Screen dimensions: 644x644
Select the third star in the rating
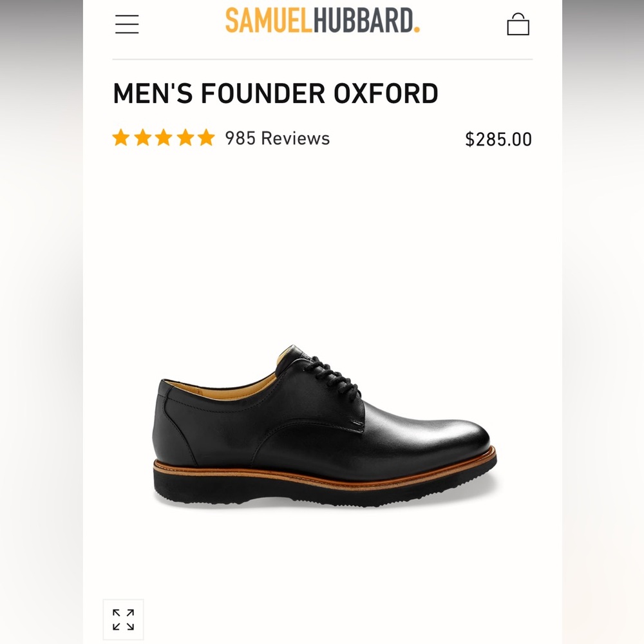164,137
